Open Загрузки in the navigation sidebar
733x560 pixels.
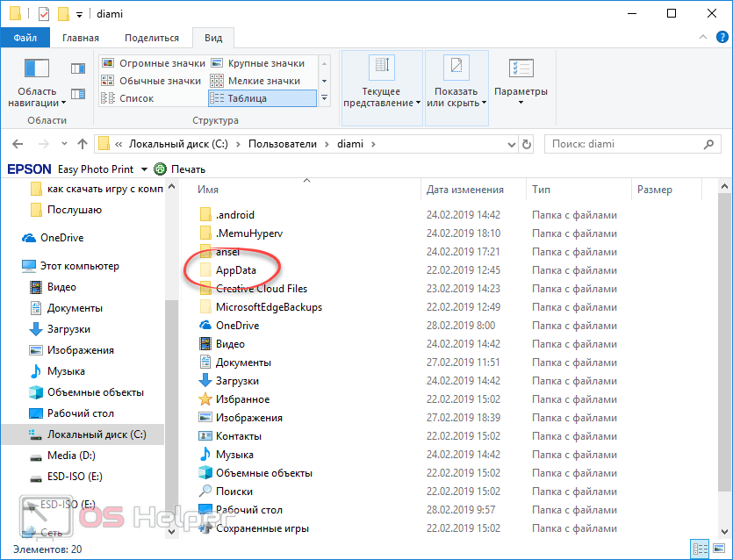pyautogui.click(x=68, y=329)
